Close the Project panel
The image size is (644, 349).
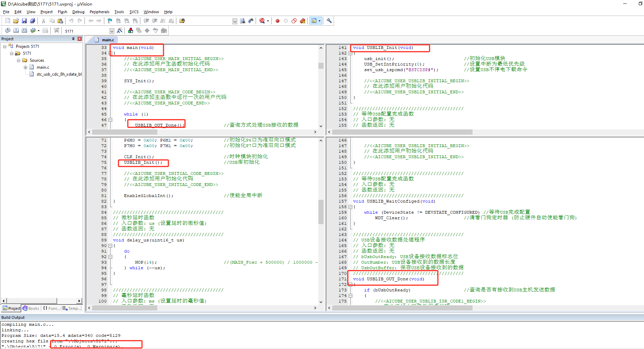tap(80, 39)
